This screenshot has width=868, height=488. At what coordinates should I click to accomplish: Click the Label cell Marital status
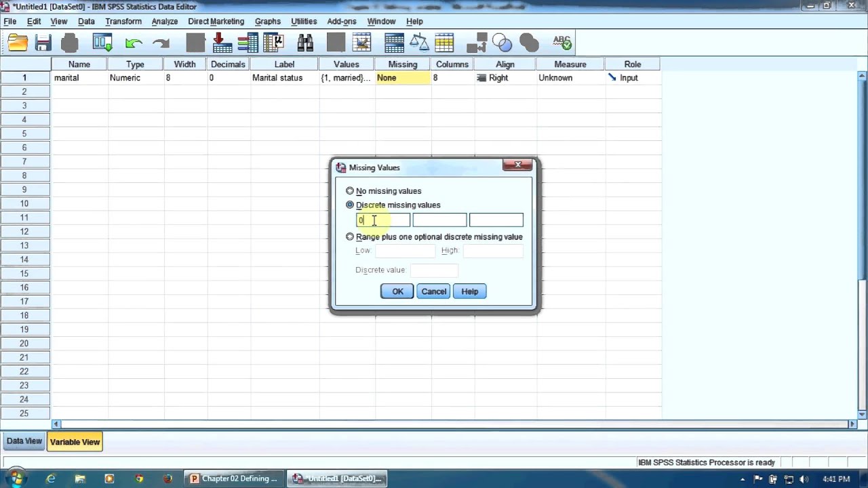[284, 78]
